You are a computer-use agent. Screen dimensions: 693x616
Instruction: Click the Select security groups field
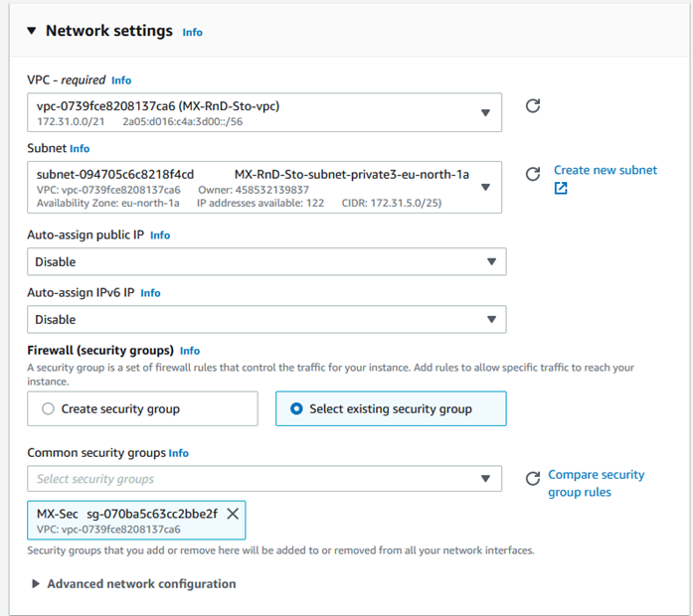264,479
